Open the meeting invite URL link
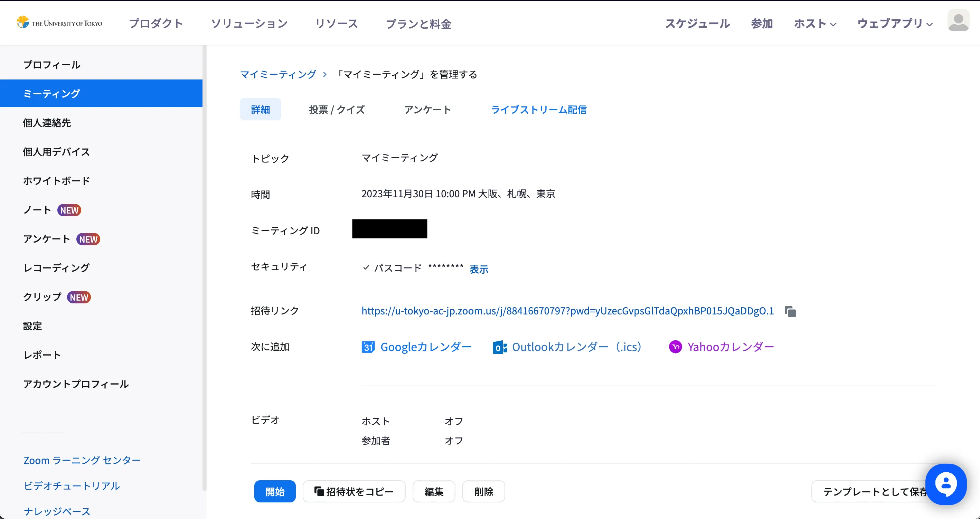Viewport: 980px width, 519px height. coord(567,311)
